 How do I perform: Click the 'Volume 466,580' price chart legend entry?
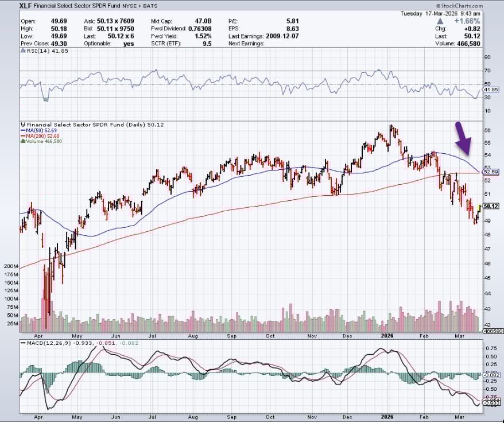(44, 141)
